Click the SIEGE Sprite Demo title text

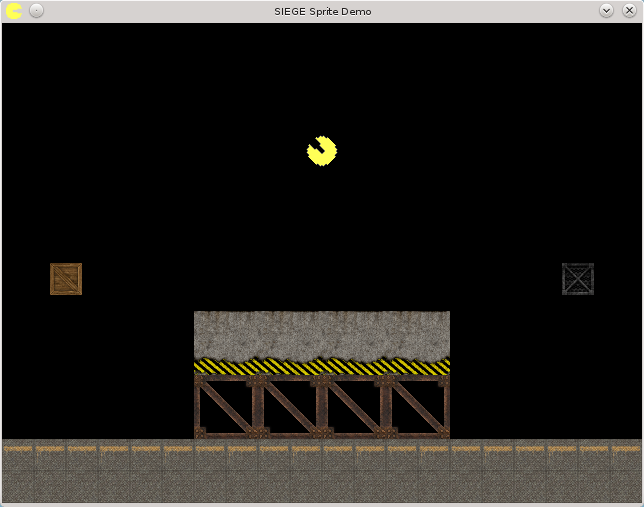[x=323, y=12]
